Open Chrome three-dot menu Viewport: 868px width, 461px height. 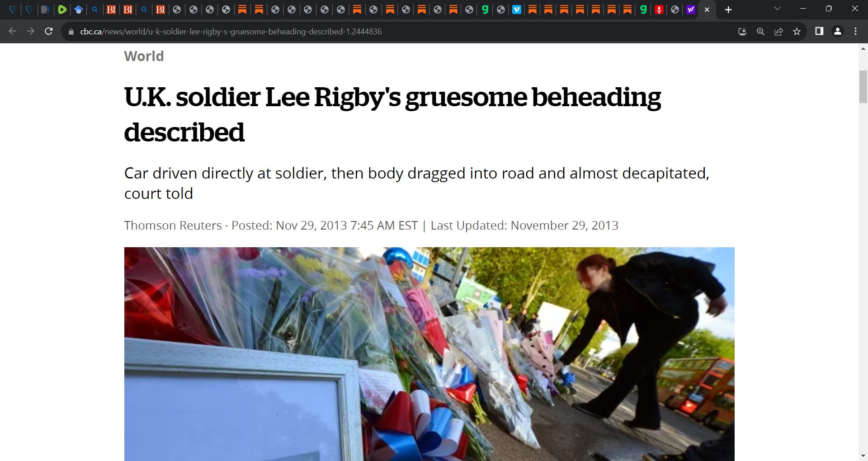tap(855, 31)
